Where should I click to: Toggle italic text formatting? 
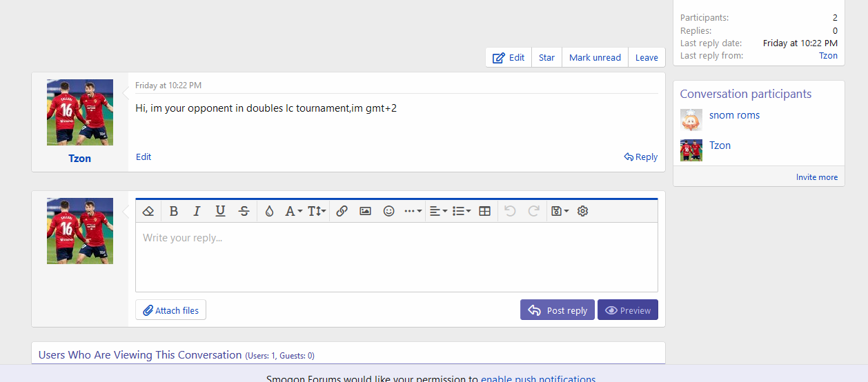[x=197, y=212]
